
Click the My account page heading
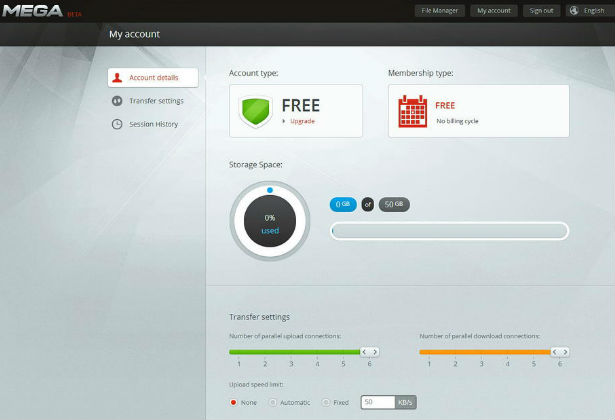coord(135,34)
